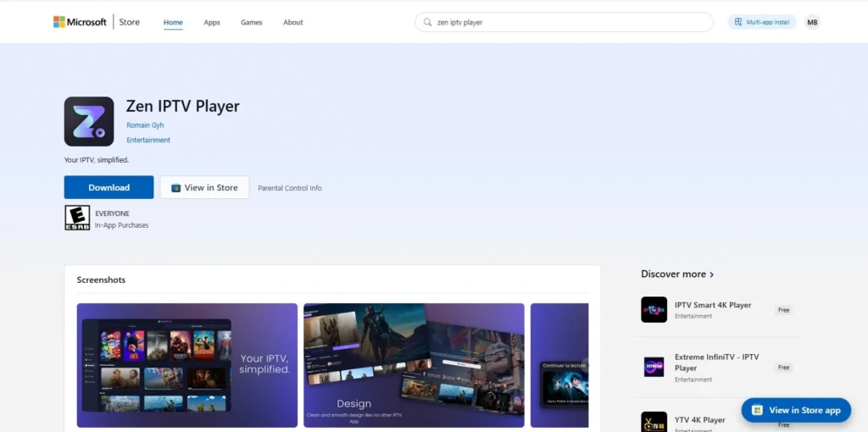Click the EVERYONE rating text

113,213
